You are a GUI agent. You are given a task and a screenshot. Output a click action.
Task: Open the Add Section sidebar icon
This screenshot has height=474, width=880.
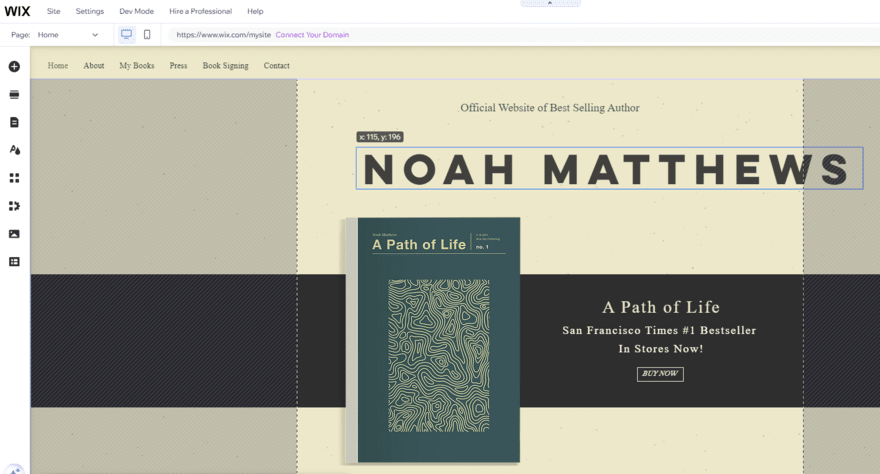[14, 94]
